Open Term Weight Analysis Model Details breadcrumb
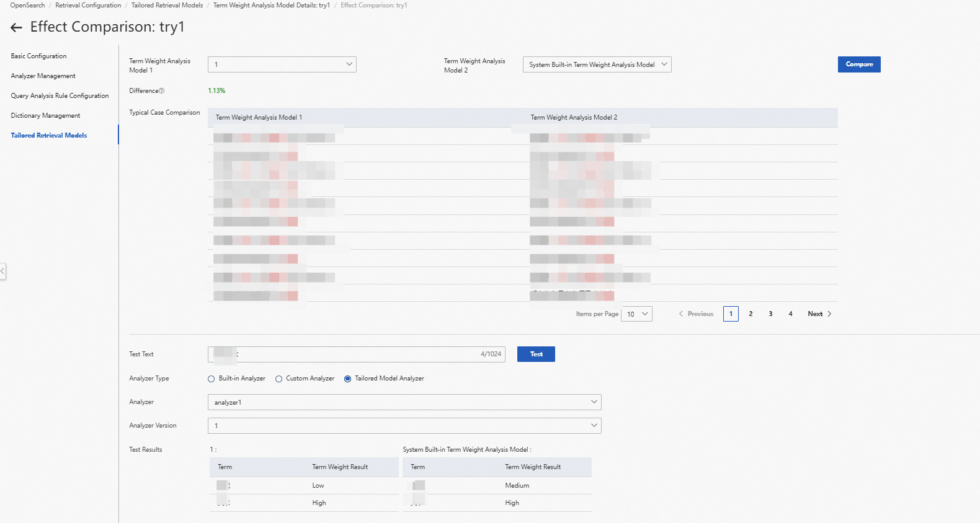Screen dimensions: 980x523 coord(272,5)
